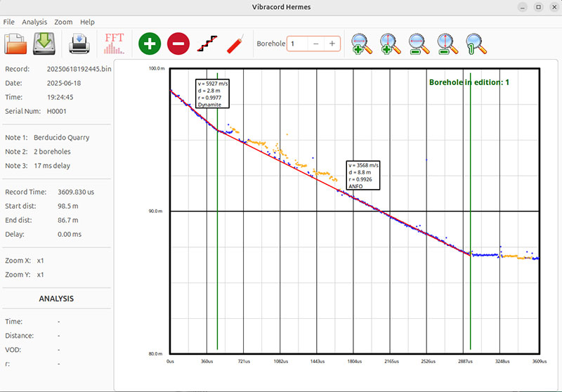The width and height of the screenshot is (562, 392).
Task: Click the ANFO velocity label box
Action: pyautogui.click(x=363, y=175)
